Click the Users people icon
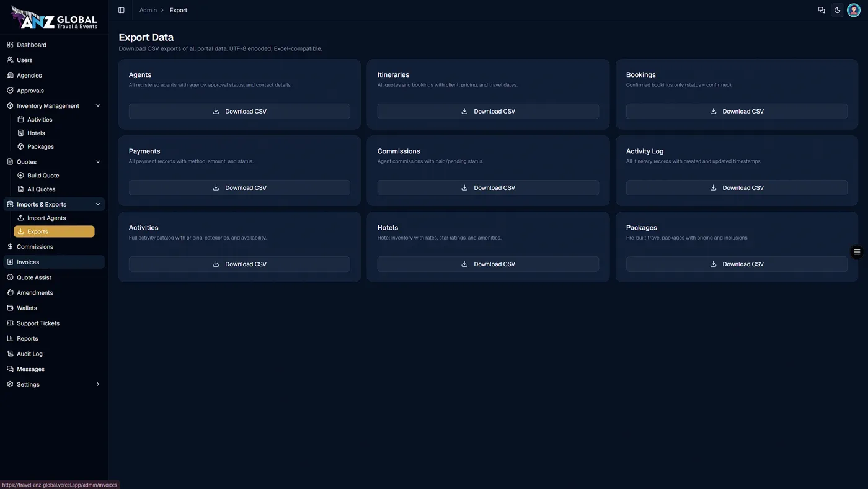The height and width of the screenshot is (489, 868). click(10, 60)
